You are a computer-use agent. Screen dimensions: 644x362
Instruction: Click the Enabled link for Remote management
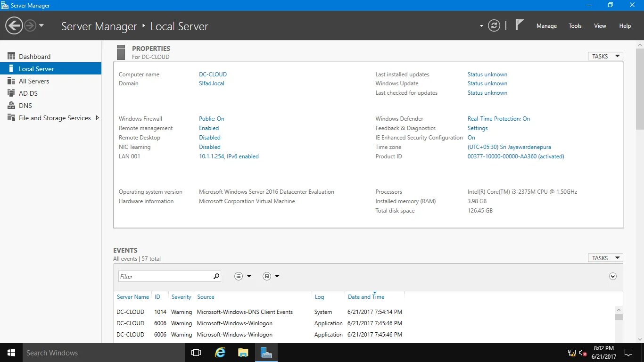pos(208,128)
